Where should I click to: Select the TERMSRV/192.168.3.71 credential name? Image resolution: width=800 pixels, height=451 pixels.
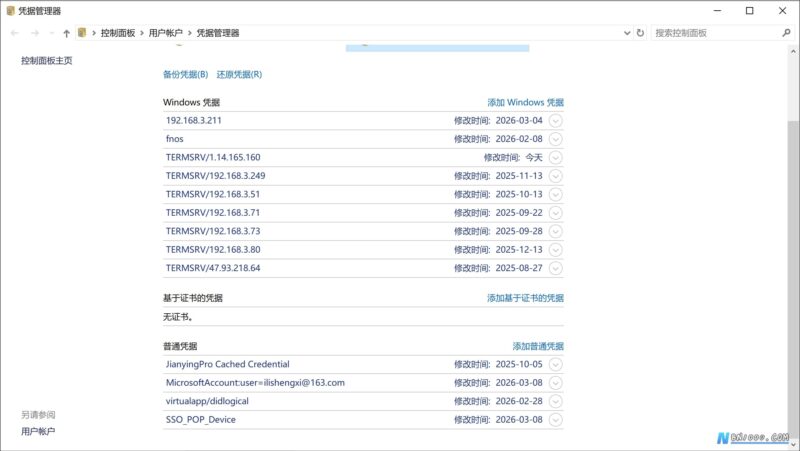coord(213,213)
